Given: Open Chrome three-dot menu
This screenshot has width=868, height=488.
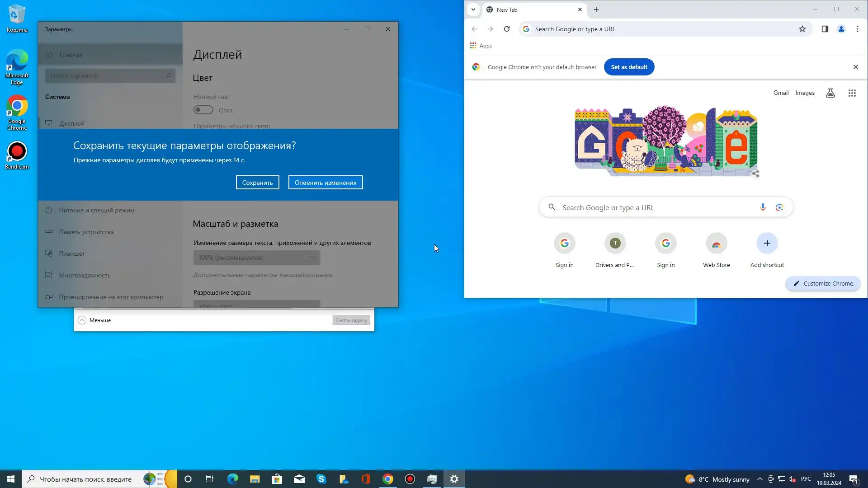Looking at the screenshot, I should coord(858,29).
